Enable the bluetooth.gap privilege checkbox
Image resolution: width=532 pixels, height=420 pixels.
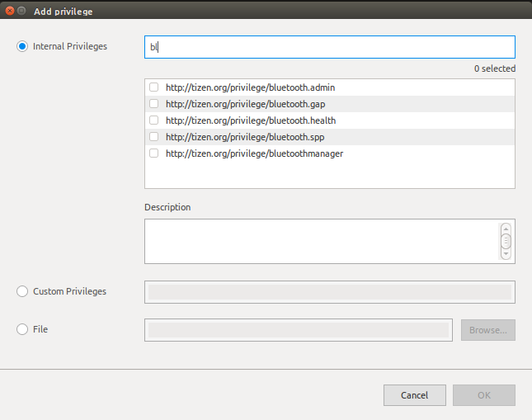pos(154,104)
